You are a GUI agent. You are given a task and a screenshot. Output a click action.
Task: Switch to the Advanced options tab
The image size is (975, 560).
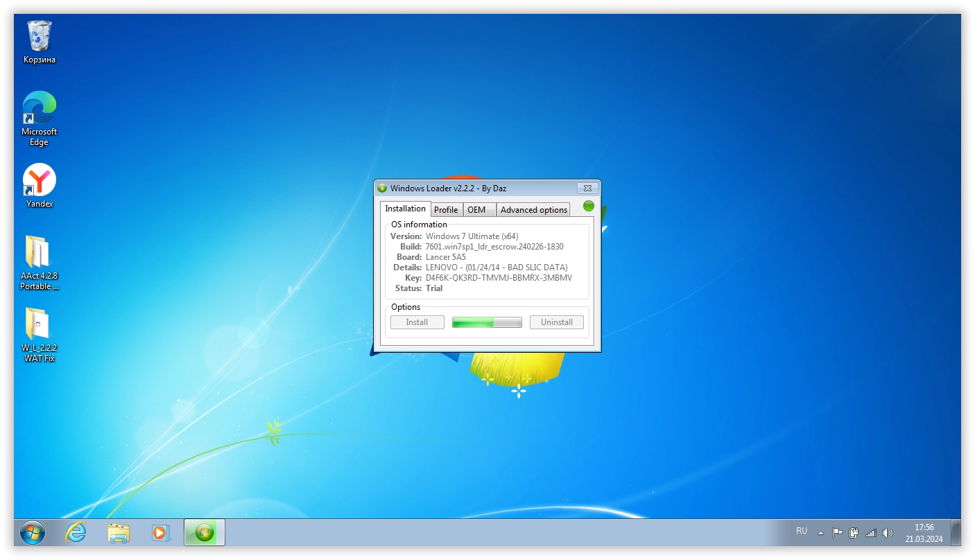tap(533, 210)
